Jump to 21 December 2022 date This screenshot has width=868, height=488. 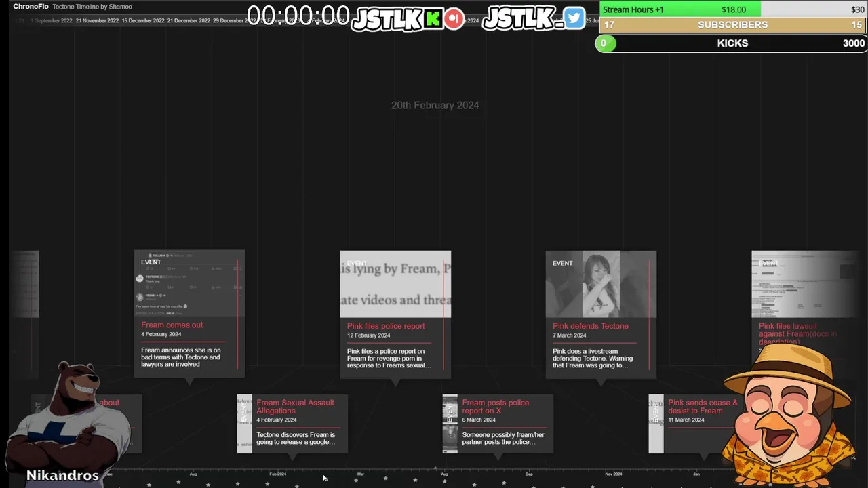point(189,21)
